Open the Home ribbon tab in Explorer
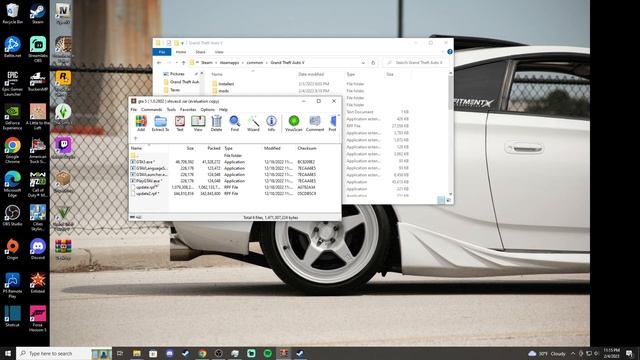The image size is (640, 360). click(181, 52)
